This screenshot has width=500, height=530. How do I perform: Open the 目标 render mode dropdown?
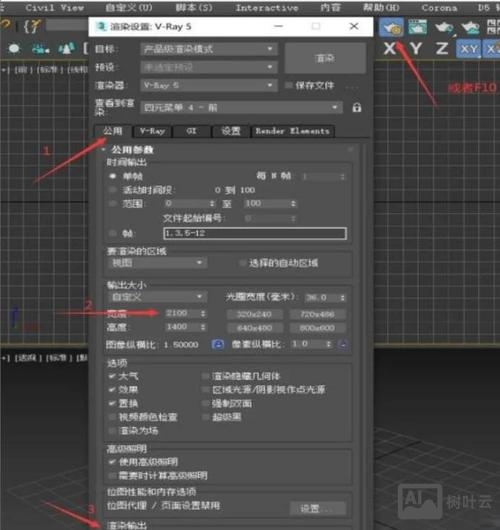209,49
